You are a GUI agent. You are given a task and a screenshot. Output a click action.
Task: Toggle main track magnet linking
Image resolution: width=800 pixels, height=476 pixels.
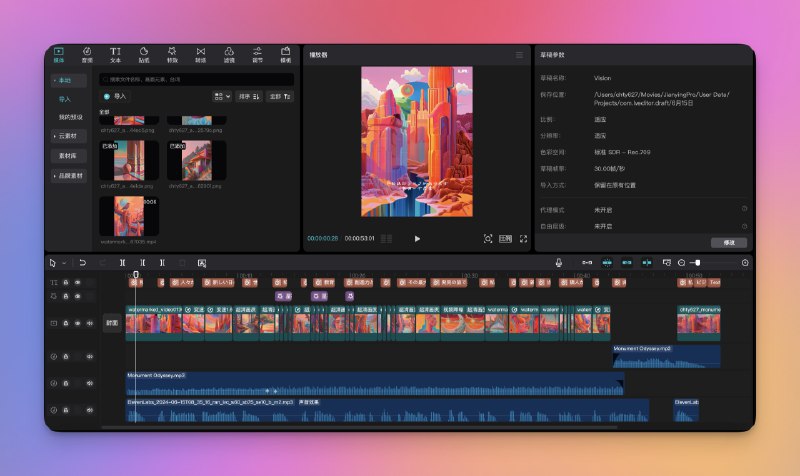tap(587, 263)
